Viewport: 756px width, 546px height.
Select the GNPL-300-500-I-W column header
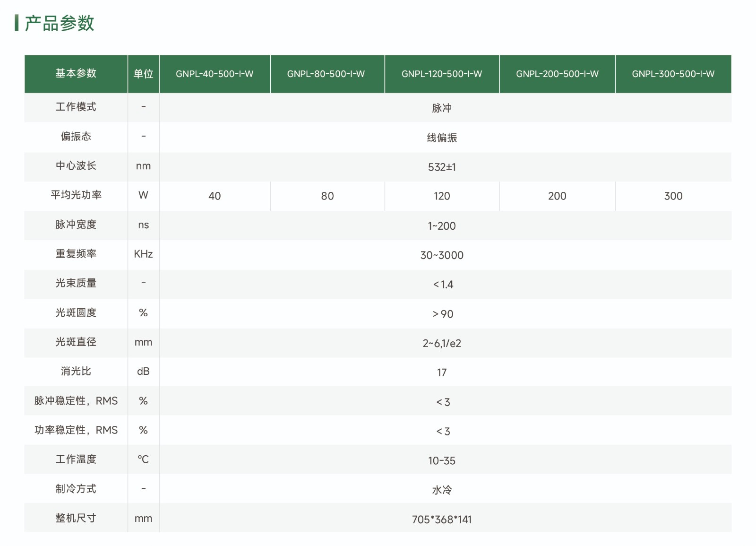[673, 74]
